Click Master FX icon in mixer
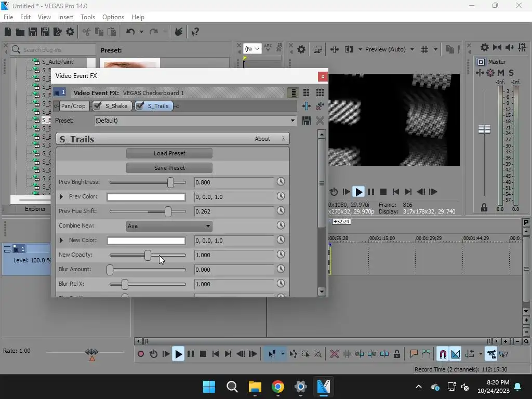The height and width of the screenshot is (399, 532). click(480, 73)
